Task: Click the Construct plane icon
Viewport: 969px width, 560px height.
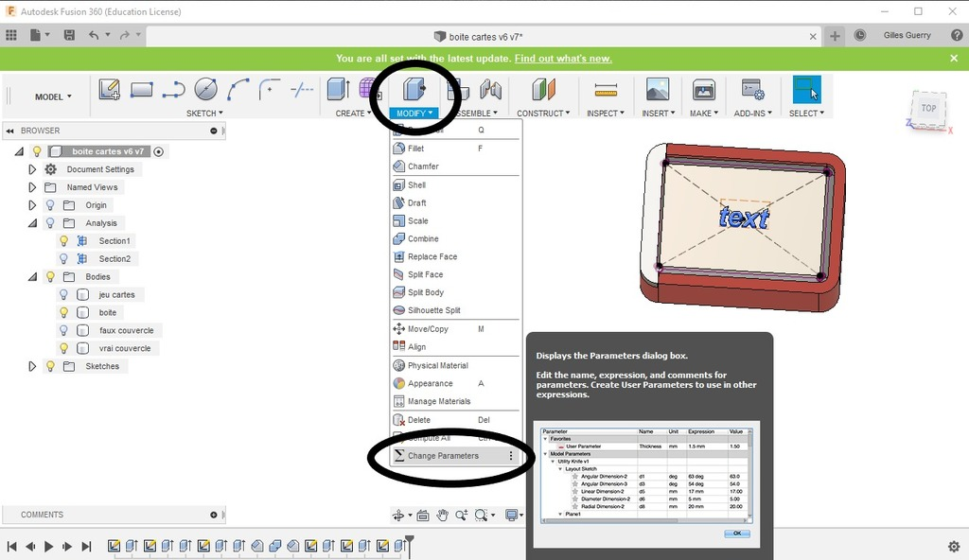Action: (x=544, y=90)
